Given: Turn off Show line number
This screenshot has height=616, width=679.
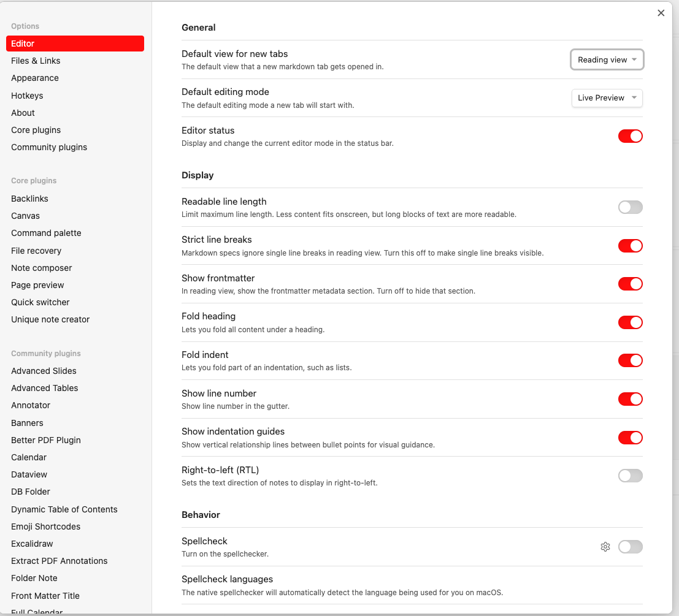Looking at the screenshot, I should (631, 399).
